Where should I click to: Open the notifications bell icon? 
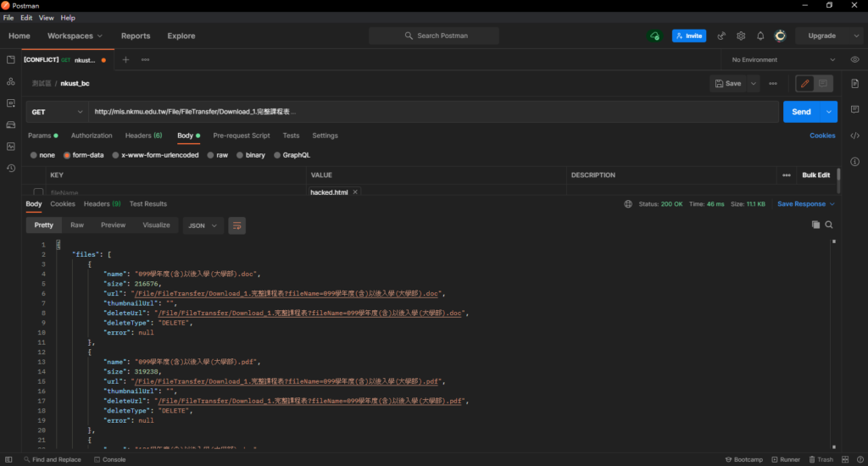[x=760, y=36]
